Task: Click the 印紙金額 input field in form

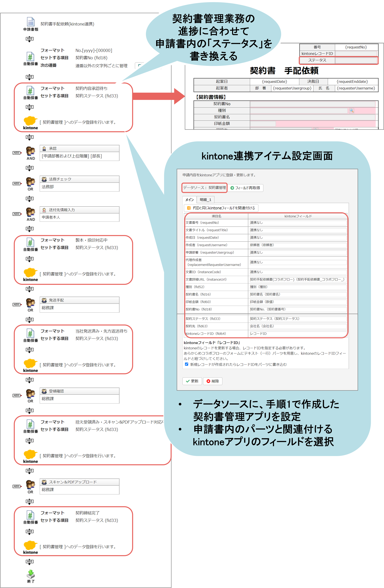Action: point(263,124)
